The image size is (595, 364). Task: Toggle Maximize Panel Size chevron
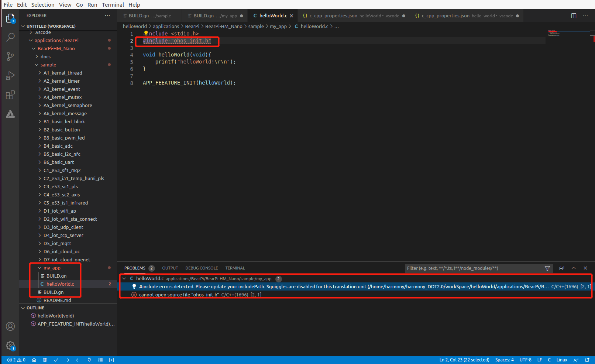click(574, 268)
